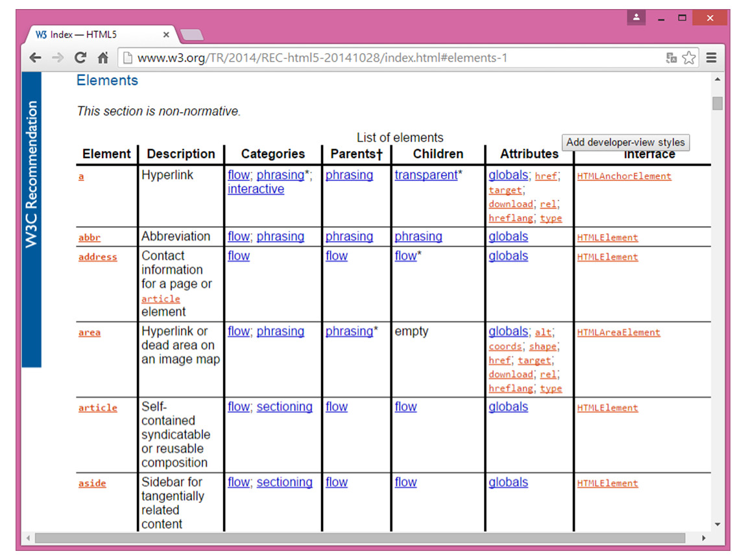Image resolution: width=746 pixels, height=560 pixels.
Task: Open the home page via the house icon
Action: pos(102,58)
